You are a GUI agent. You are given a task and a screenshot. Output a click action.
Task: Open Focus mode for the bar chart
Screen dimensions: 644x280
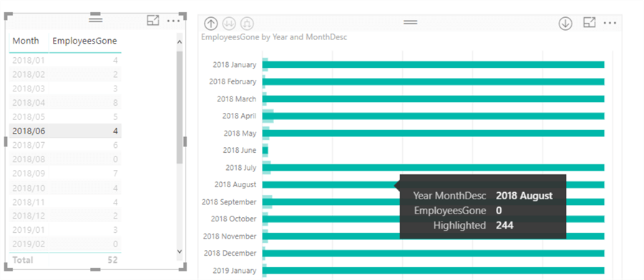pyautogui.click(x=590, y=23)
